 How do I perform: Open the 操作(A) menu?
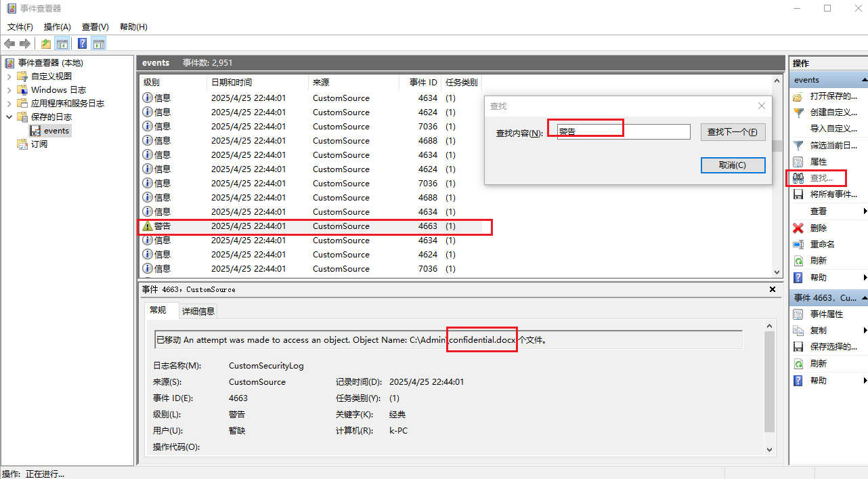point(57,27)
